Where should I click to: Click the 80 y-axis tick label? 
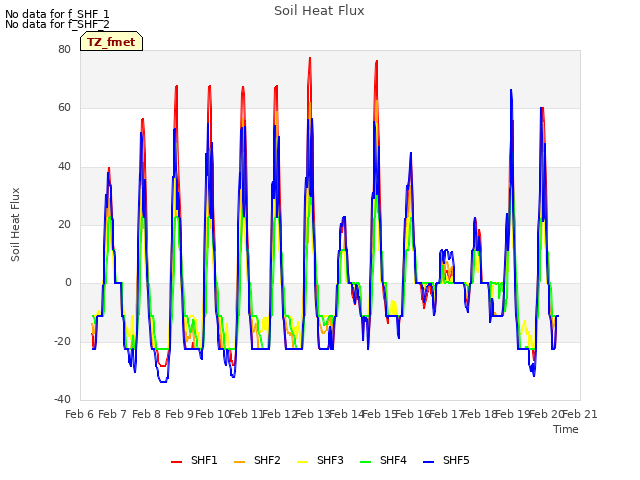64,49
